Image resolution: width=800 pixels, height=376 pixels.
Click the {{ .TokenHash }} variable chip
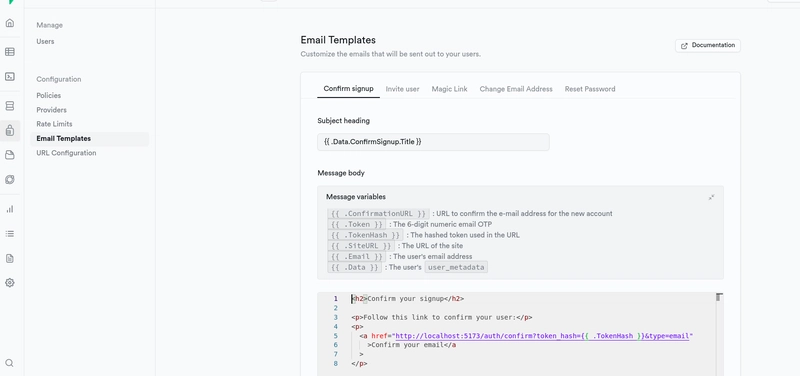click(365, 235)
